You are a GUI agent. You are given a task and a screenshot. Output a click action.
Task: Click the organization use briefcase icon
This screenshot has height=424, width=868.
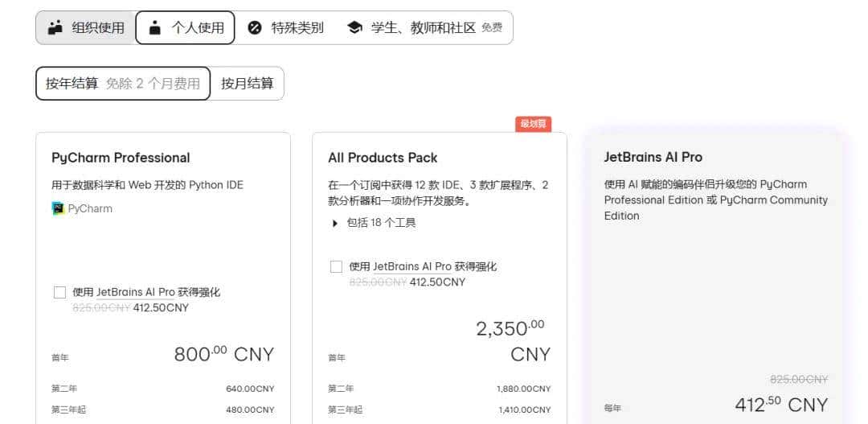click(55, 27)
